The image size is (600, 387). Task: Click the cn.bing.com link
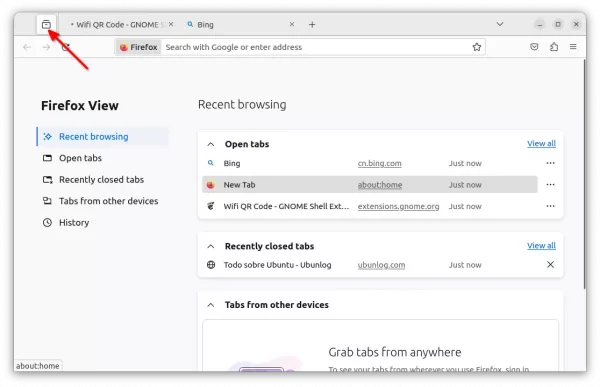pyautogui.click(x=380, y=163)
